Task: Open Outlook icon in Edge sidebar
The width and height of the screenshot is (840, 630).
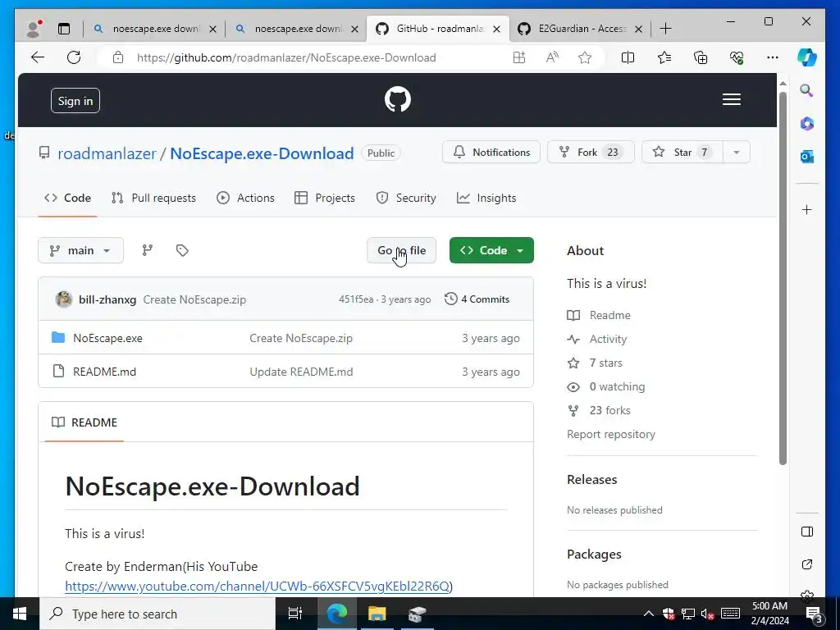Action: pyautogui.click(x=807, y=157)
